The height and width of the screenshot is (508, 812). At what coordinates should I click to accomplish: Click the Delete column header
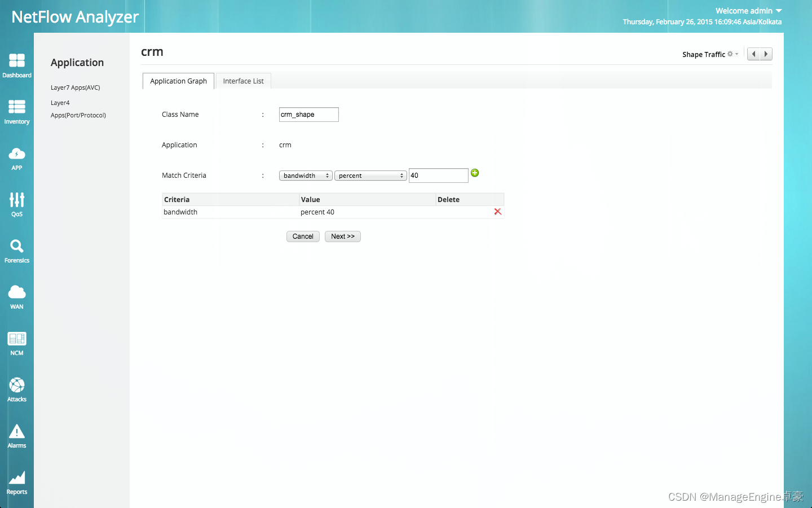[470, 199]
